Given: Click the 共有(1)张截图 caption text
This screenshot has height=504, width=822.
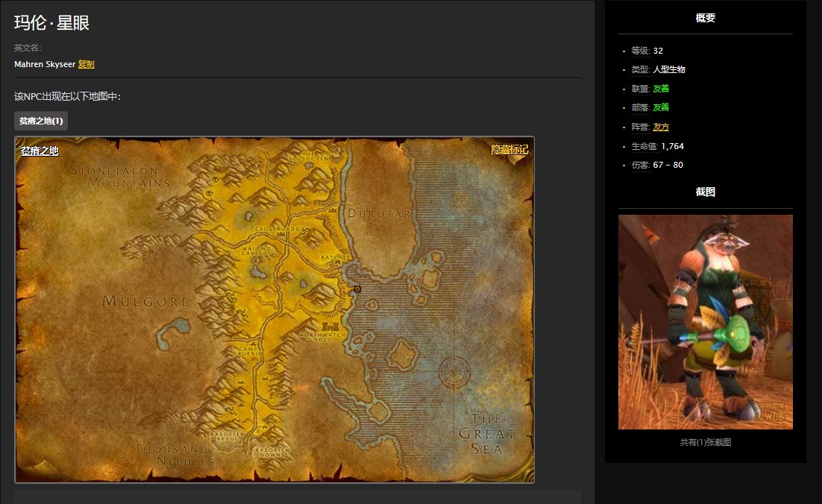Looking at the screenshot, I should 705,442.
